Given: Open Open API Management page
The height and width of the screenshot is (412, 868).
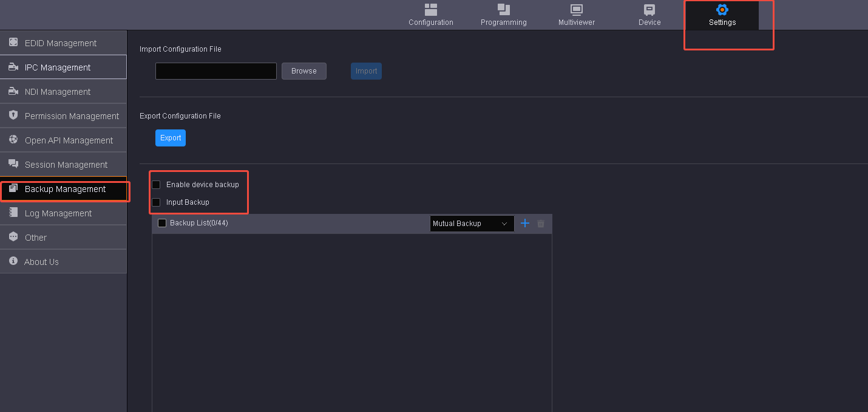Looking at the screenshot, I should [69, 140].
